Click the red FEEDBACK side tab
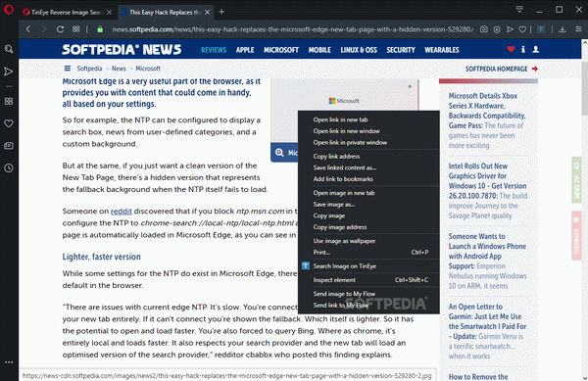Image resolution: width=588 pixels, height=381 pixels. click(576, 235)
